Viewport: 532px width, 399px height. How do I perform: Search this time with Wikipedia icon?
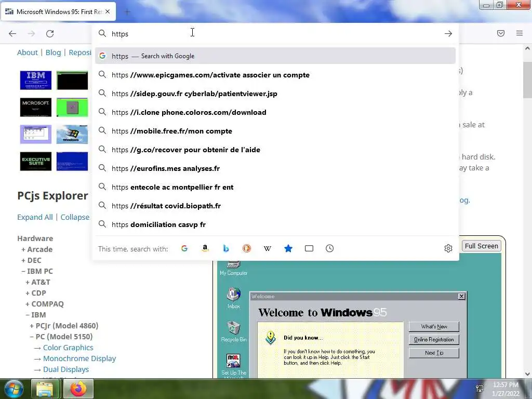268,248
